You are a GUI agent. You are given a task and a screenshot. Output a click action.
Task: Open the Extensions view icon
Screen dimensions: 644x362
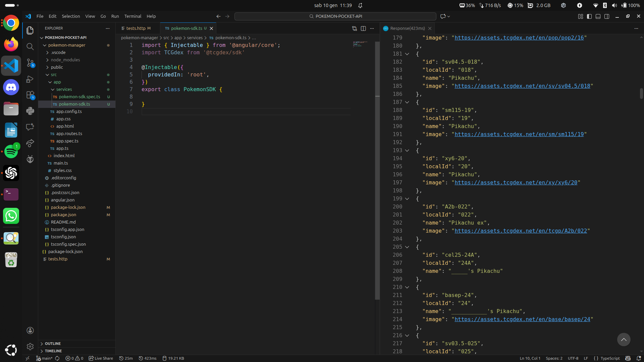point(30,95)
